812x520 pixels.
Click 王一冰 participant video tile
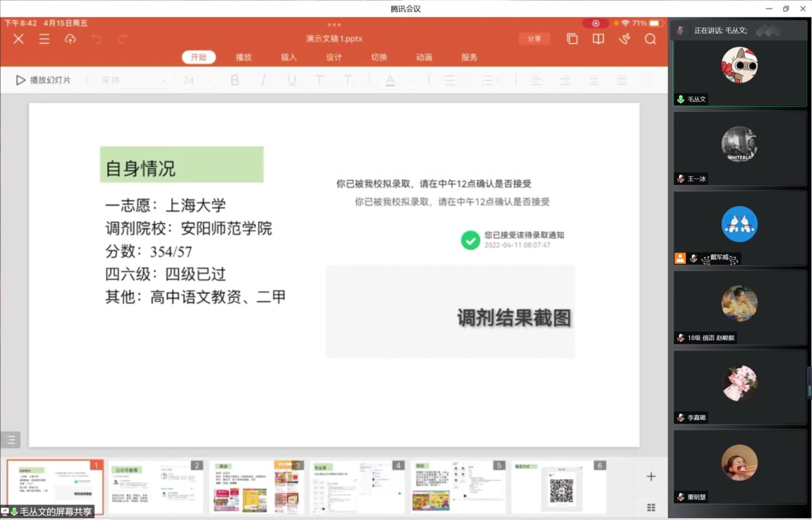[740, 149]
